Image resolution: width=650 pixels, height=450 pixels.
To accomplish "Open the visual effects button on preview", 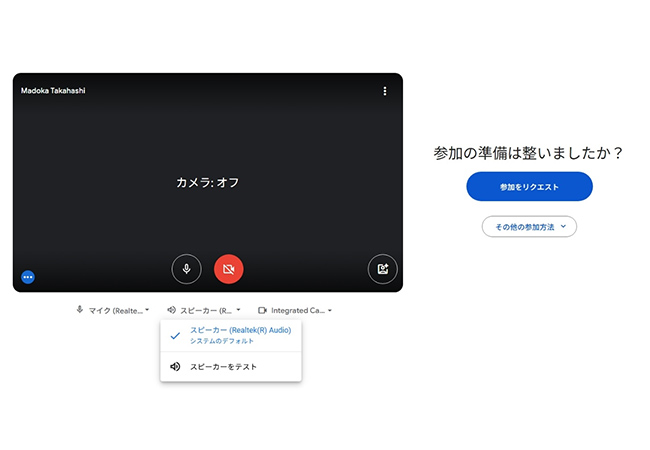I will point(382,269).
